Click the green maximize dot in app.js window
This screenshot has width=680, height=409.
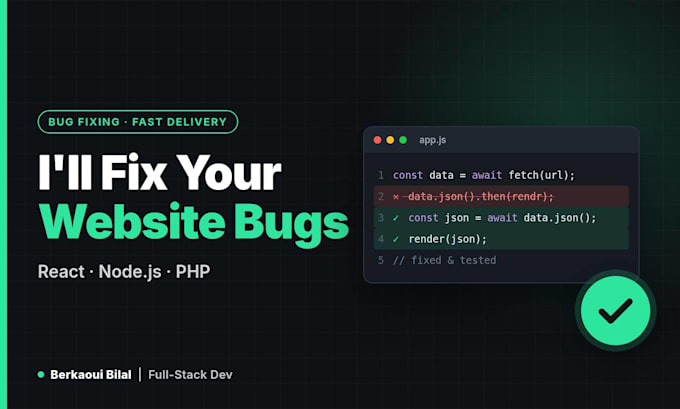click(403, 140)
